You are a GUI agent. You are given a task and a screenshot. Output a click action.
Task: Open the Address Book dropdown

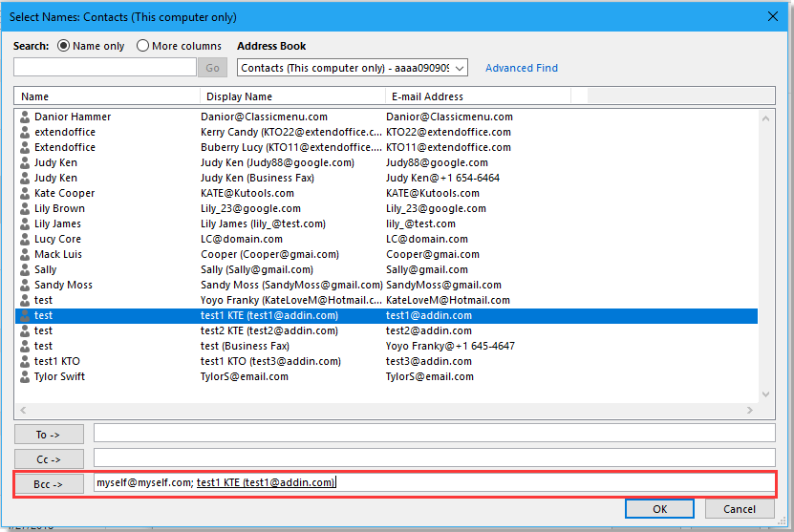pyautogui.click(x=460, y=68)
